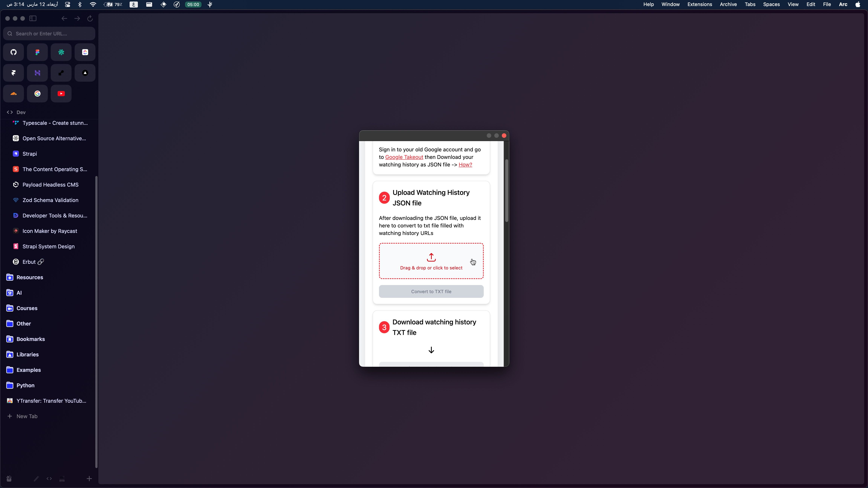
Task: Click the upload arrow icon
Action: point(431,257)
